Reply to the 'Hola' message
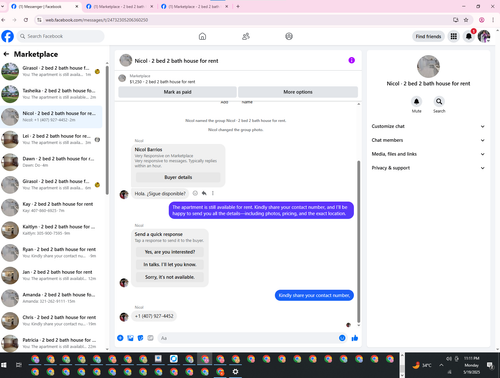This screenshot has width=500, height=378. click(x=204, y=193)
